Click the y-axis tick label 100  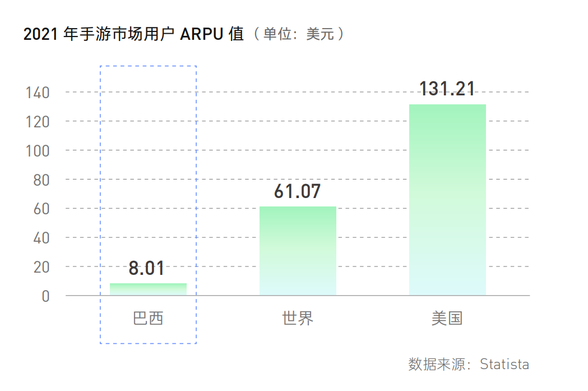[x=38, y=151]
